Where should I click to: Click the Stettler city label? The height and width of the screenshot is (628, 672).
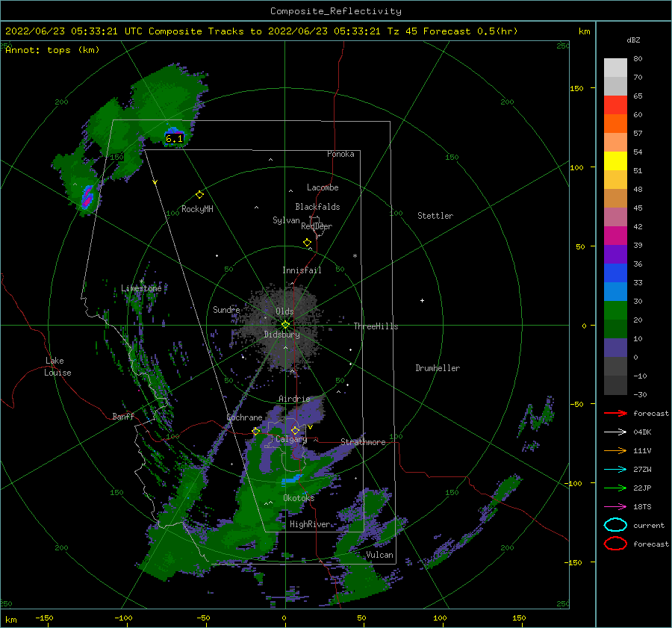[435, 216]
